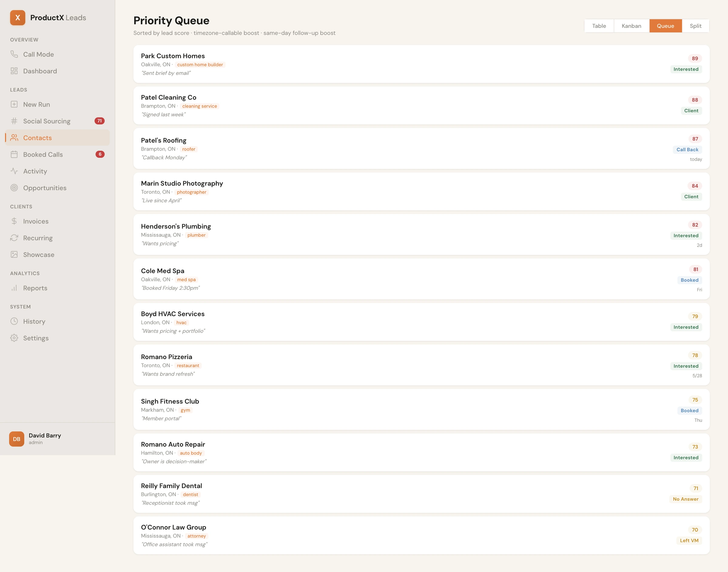Image resolution: width=728 pixels, height=572 pixels.
Task: Click Booked status on Cole Med Spa
Action: [x=689, y=280]
